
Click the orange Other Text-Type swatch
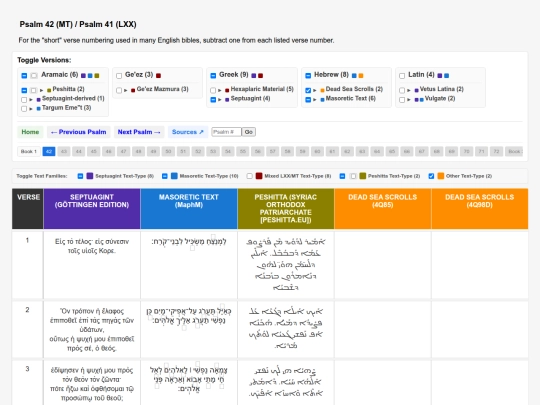coord(441,176)
